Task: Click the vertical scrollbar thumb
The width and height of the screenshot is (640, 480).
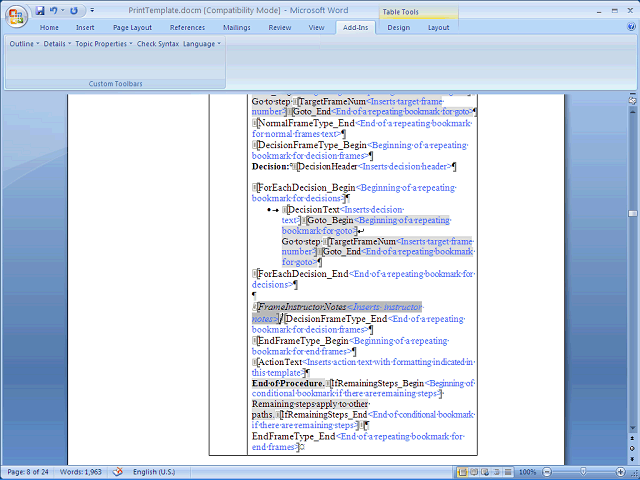Action: coord(632,213)
